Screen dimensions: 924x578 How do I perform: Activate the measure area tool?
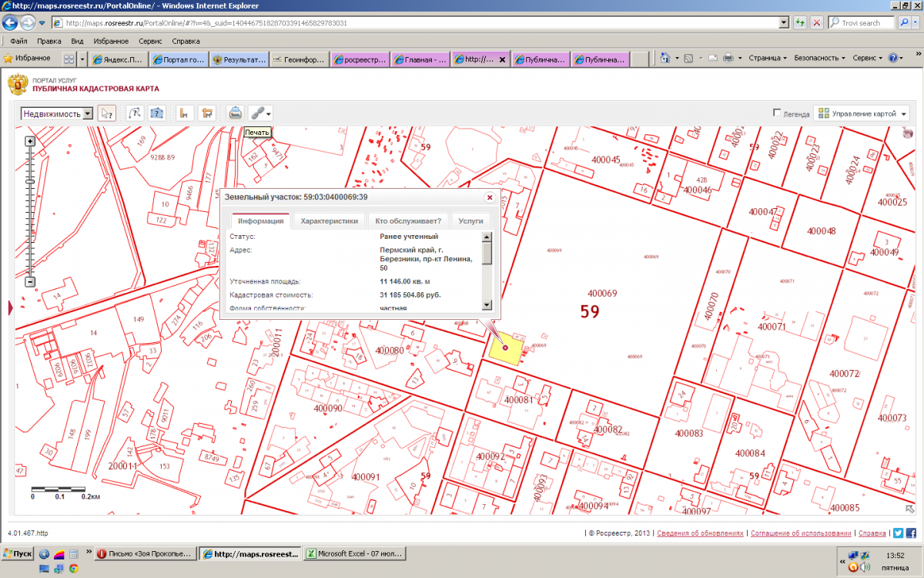[206, 113]
